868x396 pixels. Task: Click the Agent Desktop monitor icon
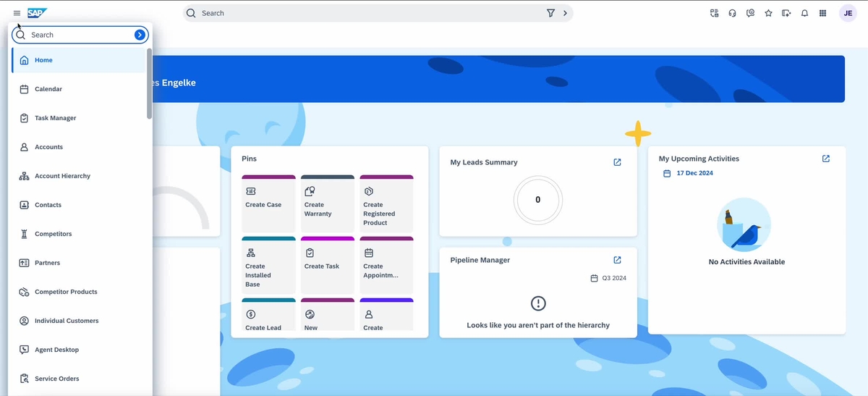tap(24, 350)
